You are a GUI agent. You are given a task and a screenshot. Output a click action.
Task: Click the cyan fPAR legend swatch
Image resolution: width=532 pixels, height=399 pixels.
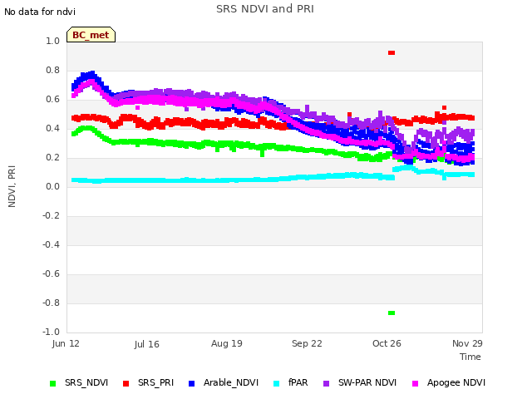click(277, 383)
